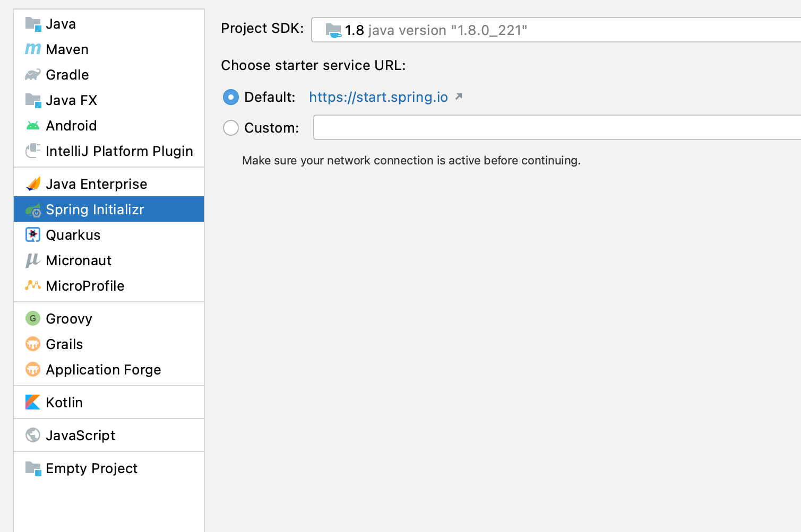Select Quarkus project type
801x532 pixels.
pyautogui.click(x=109, y=235)
